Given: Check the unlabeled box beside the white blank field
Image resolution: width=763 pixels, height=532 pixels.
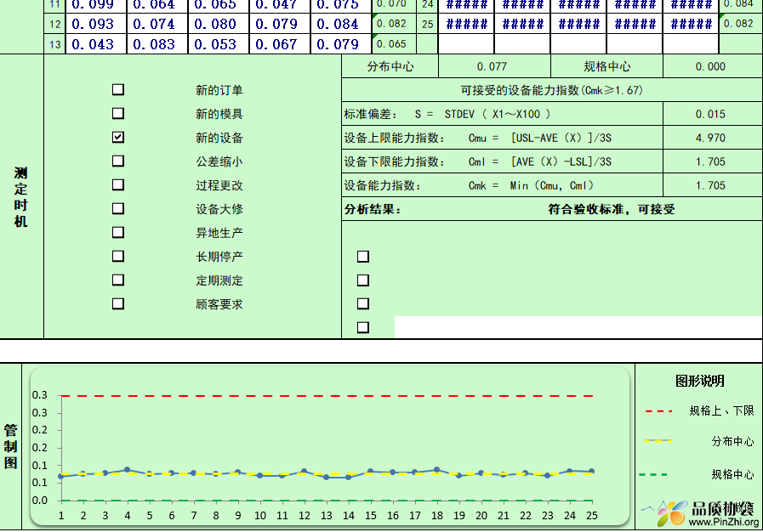Looking at the screenshot, I should pos(363,327).
